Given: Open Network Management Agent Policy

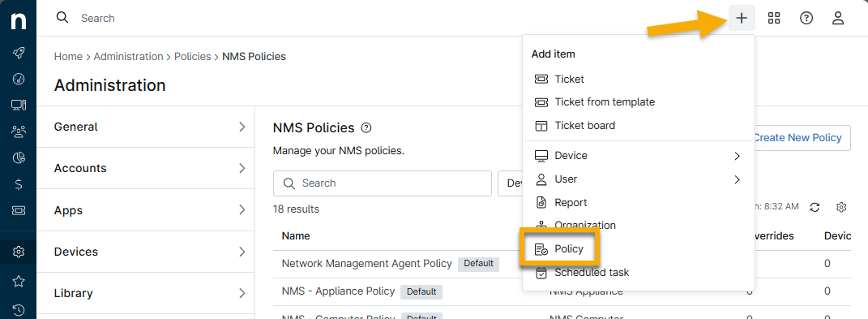Looking at the screenshot, I should pos(367,264).
